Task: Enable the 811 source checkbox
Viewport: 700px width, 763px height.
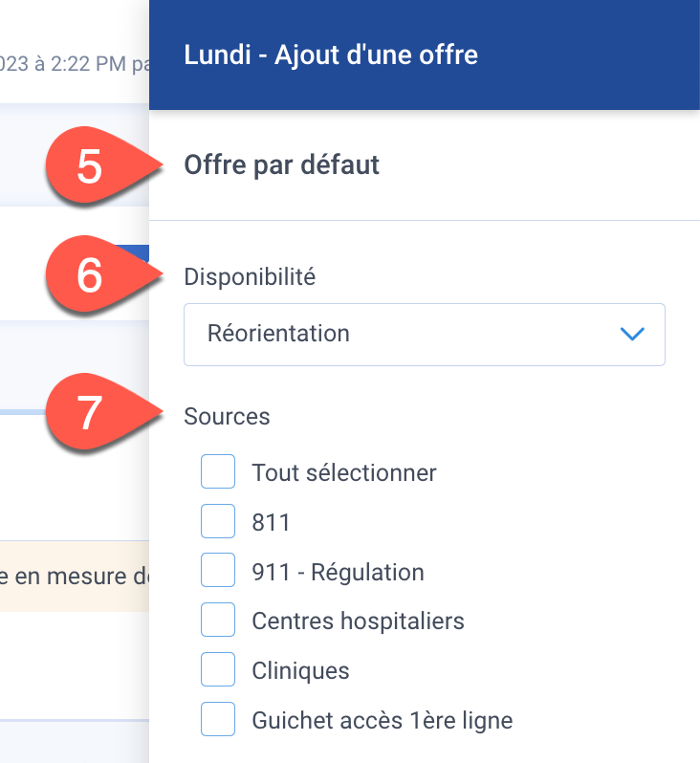Action: (x=218, y=521)
